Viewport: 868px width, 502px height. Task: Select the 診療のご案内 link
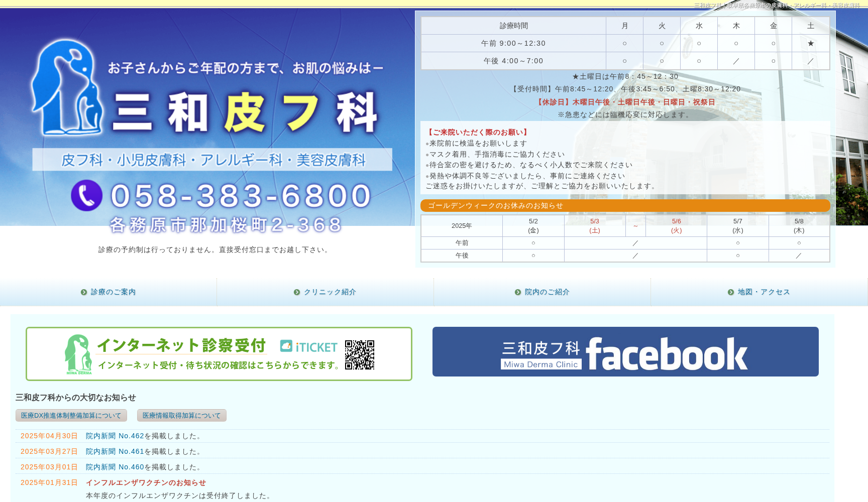point(113,292)
